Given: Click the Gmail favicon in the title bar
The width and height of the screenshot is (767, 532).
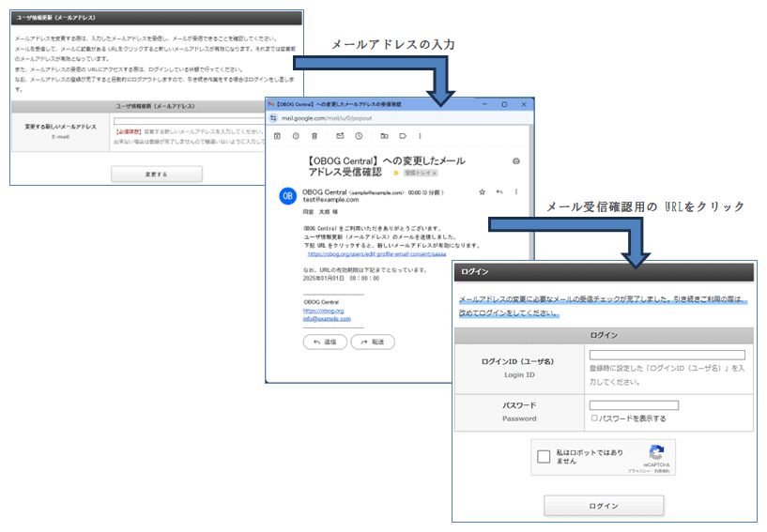Looking at the screenshot, I should point(271,104).
